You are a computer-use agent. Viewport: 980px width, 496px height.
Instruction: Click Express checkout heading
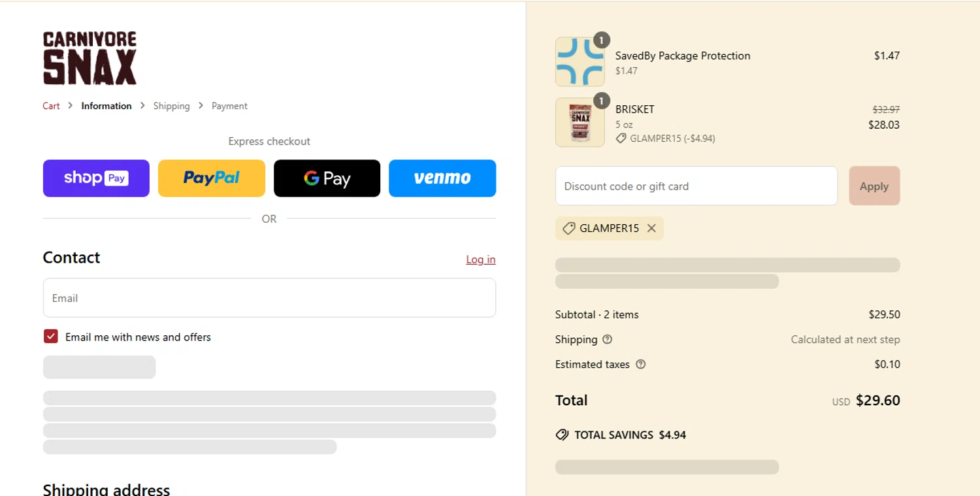pos(269,141)
